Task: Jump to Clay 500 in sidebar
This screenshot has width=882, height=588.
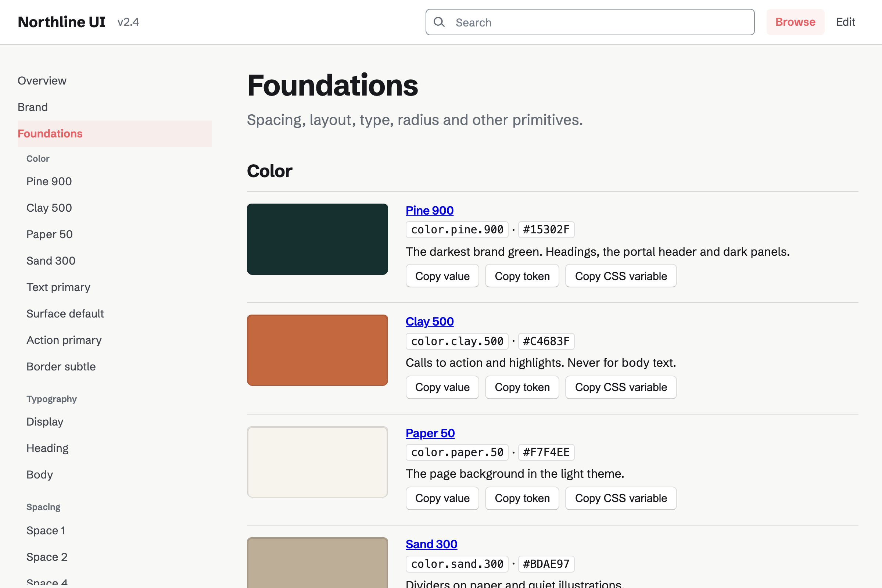Action: (49, 208)
